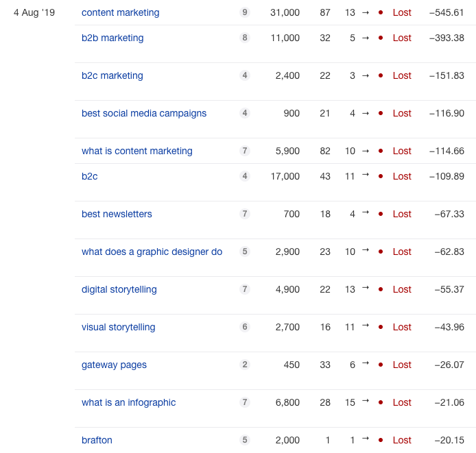476x453 pixels.
Task: Open 'what is content marketing' keyword
Action: pos(137,151)
